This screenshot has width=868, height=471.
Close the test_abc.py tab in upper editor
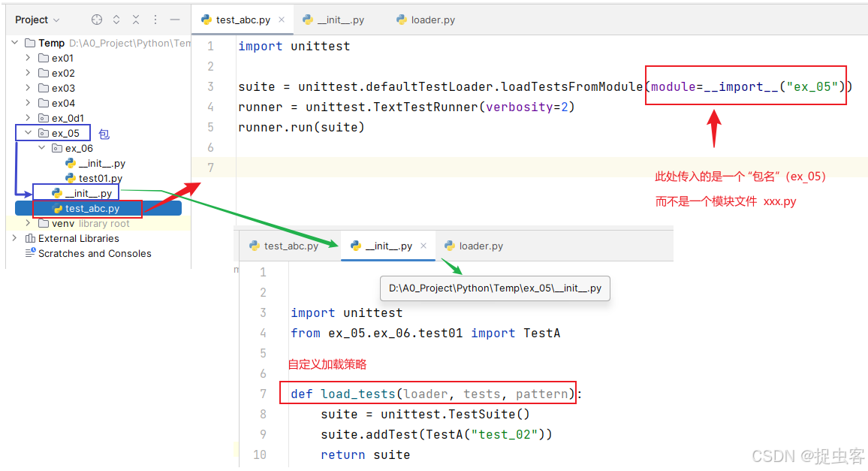click(282, 20)
